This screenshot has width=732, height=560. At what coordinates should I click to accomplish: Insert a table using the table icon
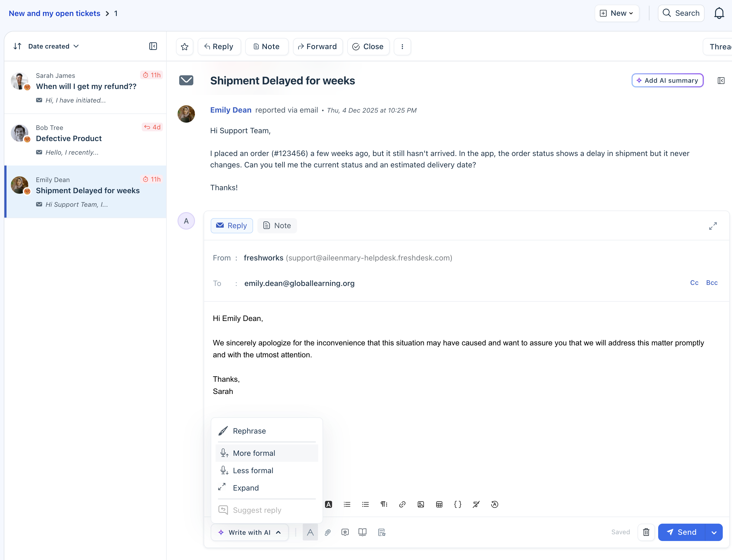439,504
